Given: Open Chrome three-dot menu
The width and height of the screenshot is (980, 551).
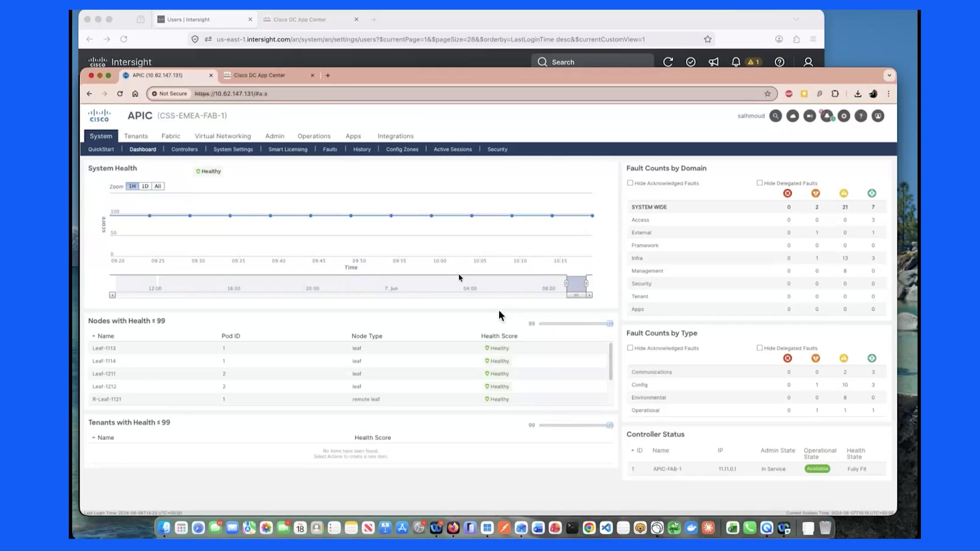Looking at the screenshot, I should point(889,94).
